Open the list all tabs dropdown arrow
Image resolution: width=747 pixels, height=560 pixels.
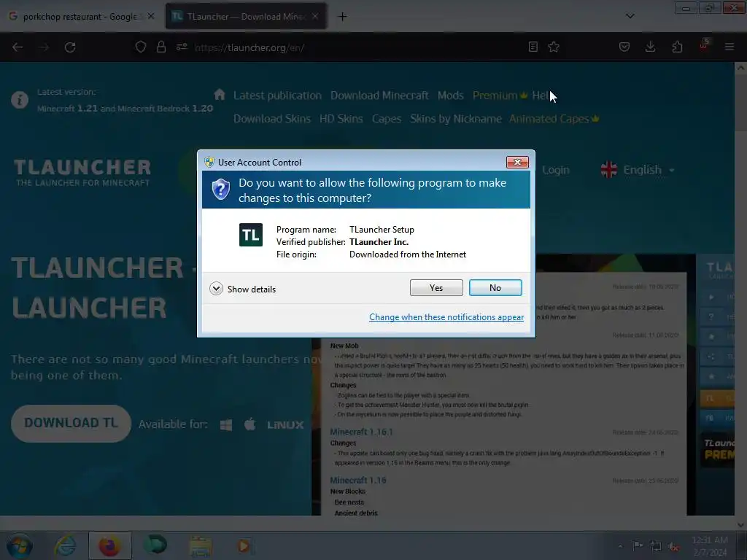pyautogui.click(x=630, y=16)
